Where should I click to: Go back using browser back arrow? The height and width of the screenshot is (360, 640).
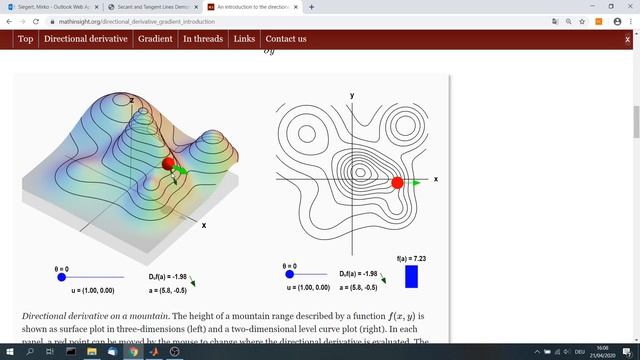(x=9, y=22)
